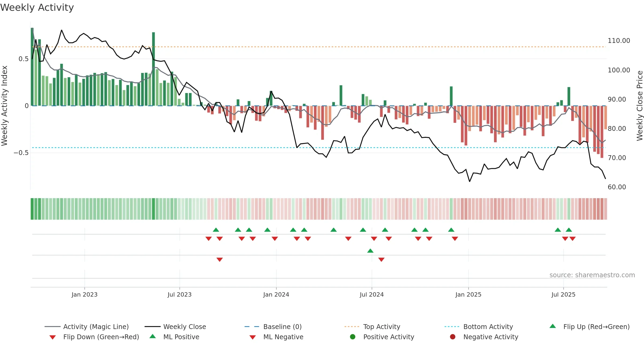This screenshot has height=362, width=644.
Task: Click the lone green ML Positive triangle marker
Action: (x=370, y=251)
